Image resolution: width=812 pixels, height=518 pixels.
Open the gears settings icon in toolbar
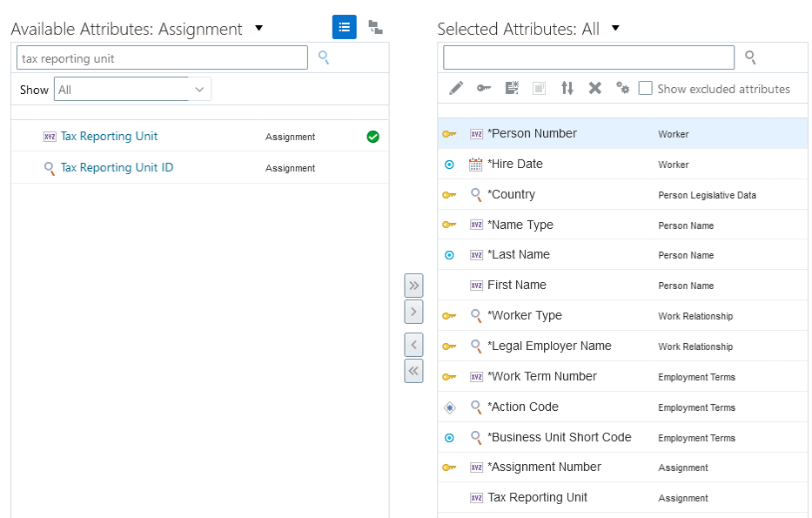(x=622, y=88)
